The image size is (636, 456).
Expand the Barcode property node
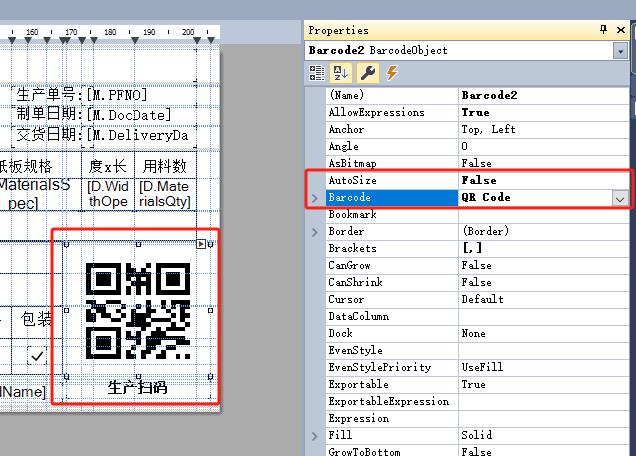(316, 198)
